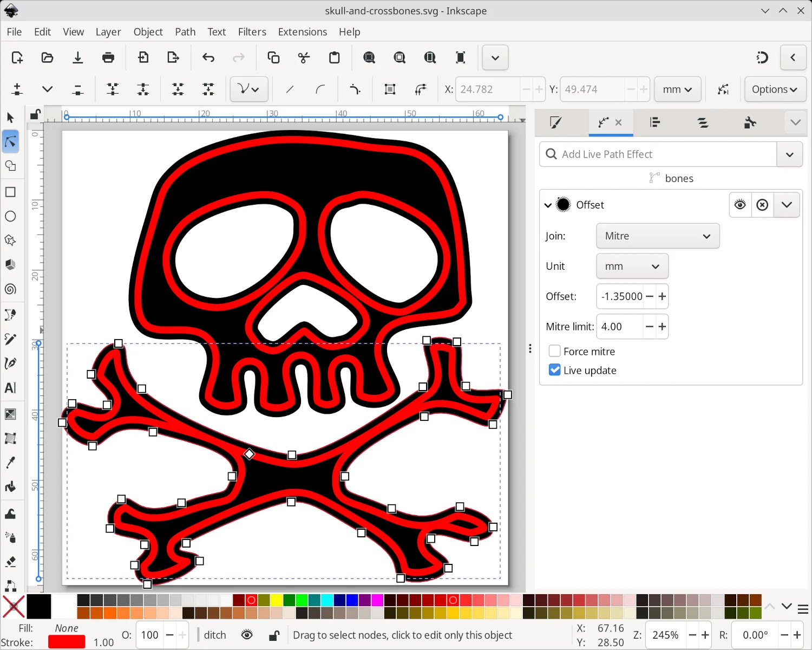Click the Undo arrow
Viewport: 812px width, 650px height.
(208, 57)
